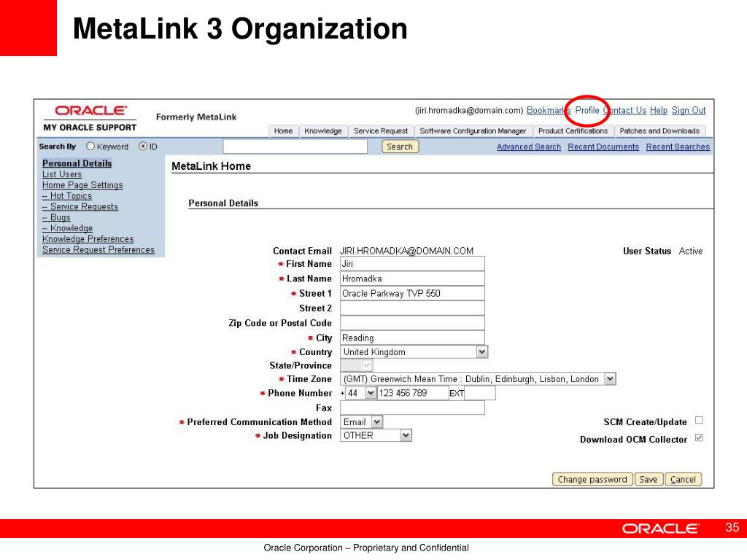
Task: Click the User Status value Active
Action: tap(690, 251)
